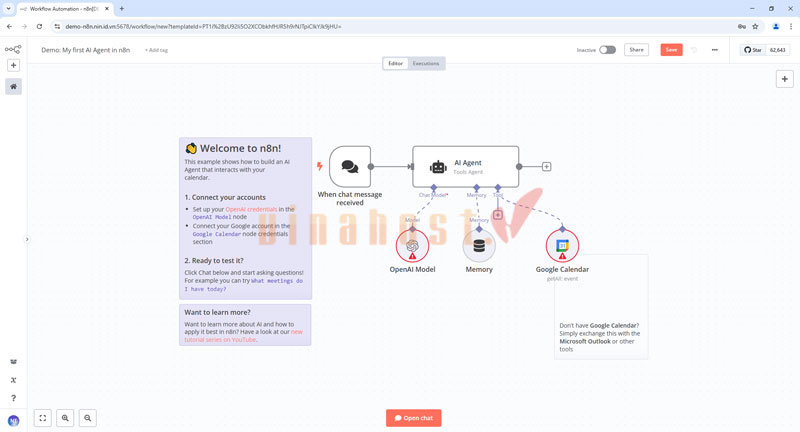
Task: Click the + Add tag link
Action: [x=156, y=50]
